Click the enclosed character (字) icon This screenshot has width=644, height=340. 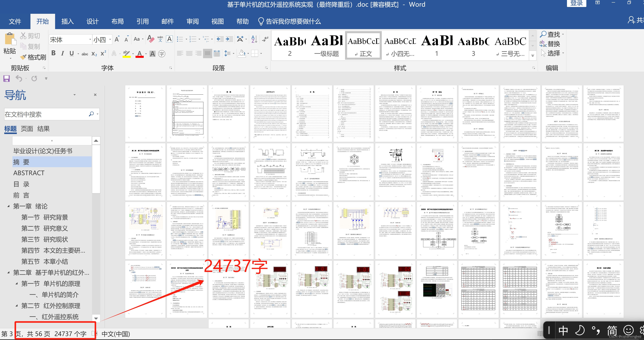pos(162,54)
